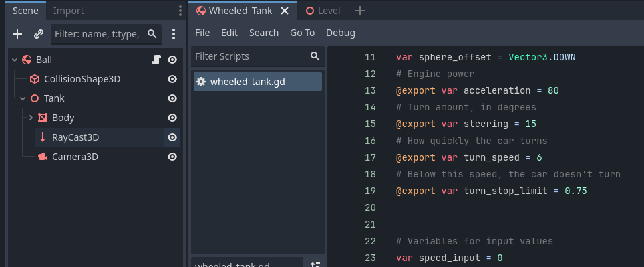
Task: Toggle alphabetical sorting of methods
Action: click(x=315, y=264)
